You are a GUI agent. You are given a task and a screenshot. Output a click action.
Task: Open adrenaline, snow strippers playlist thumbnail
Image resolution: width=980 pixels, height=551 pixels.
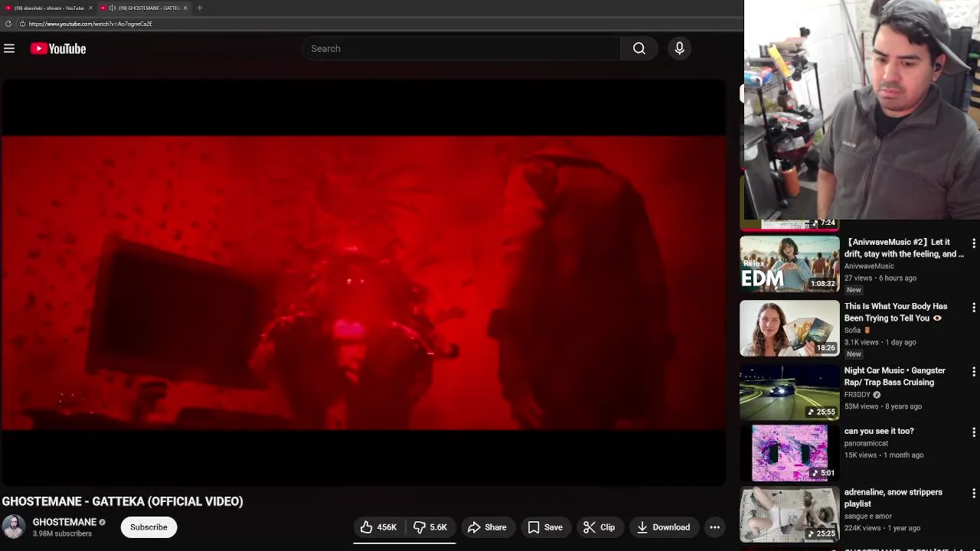tap(789, 514)
